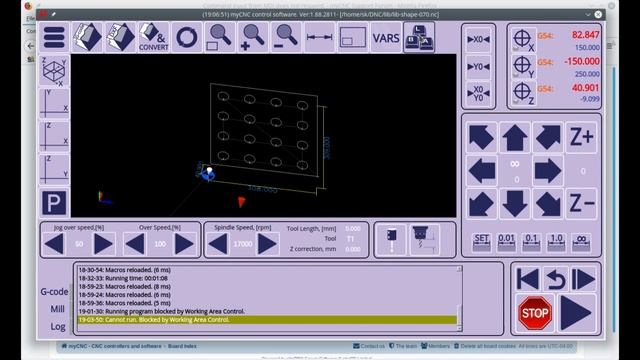Jog diagonally up-right
This screenshot has width=640, height=360.
tap(548, 137)
